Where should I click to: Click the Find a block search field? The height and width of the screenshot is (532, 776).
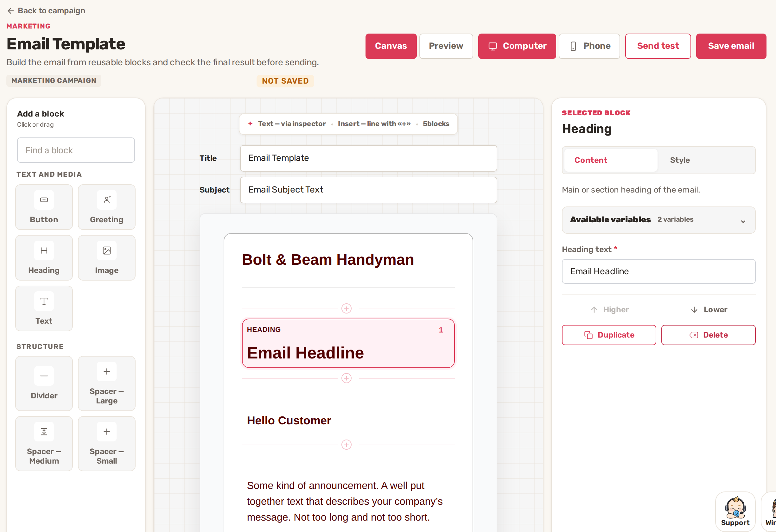pos(76,150)
